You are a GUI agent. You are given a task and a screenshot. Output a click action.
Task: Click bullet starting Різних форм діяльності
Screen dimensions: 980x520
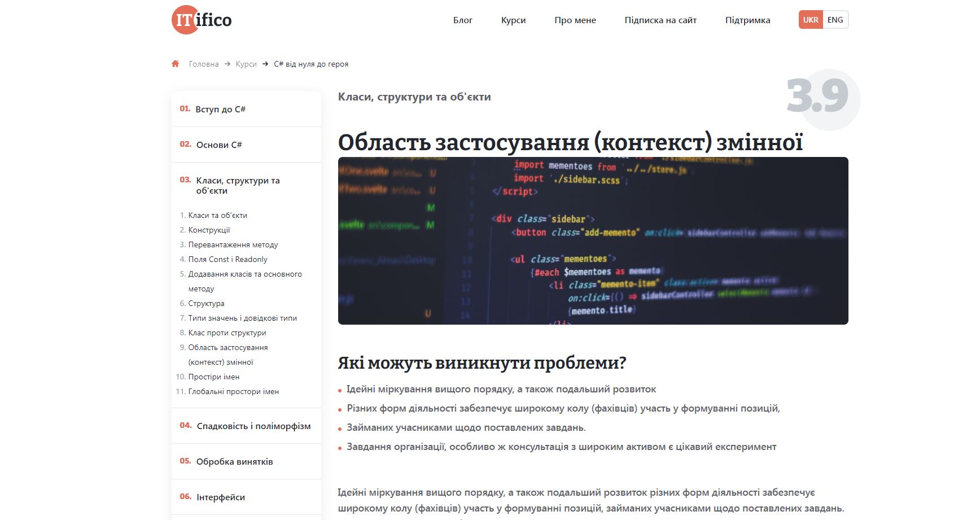563,408
